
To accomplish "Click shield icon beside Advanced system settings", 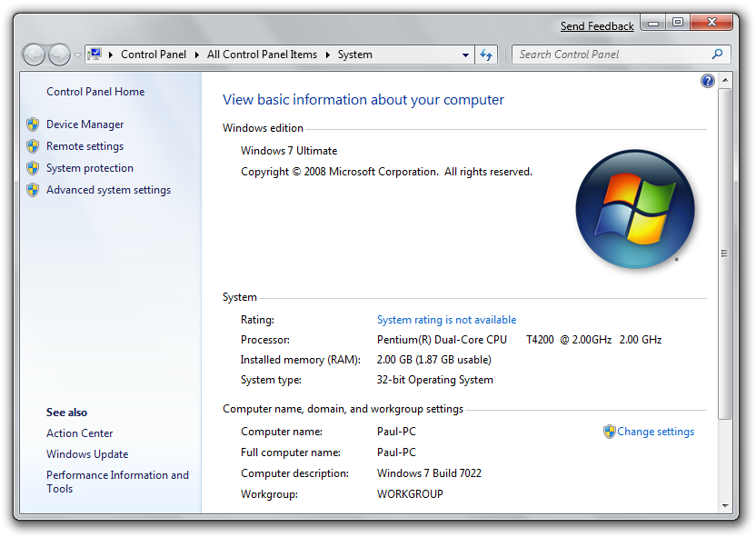I will 33,190.
